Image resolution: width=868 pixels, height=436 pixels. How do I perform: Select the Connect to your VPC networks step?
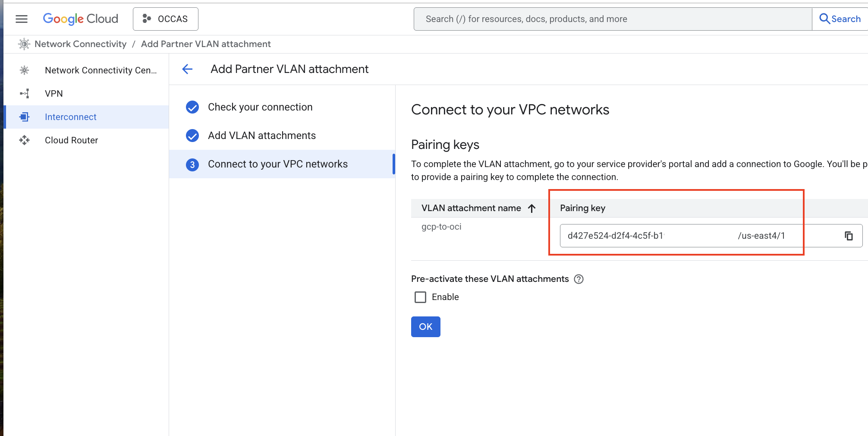click(x=277, y=164)
